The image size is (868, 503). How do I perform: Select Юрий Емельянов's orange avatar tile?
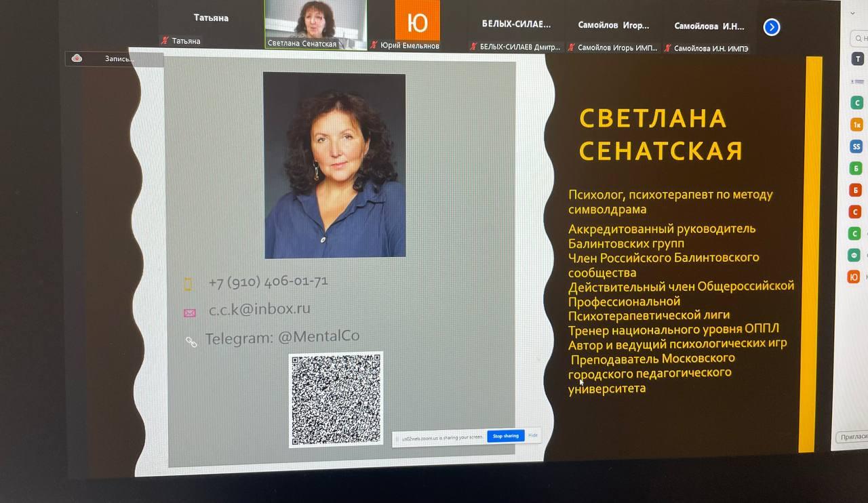417,22
